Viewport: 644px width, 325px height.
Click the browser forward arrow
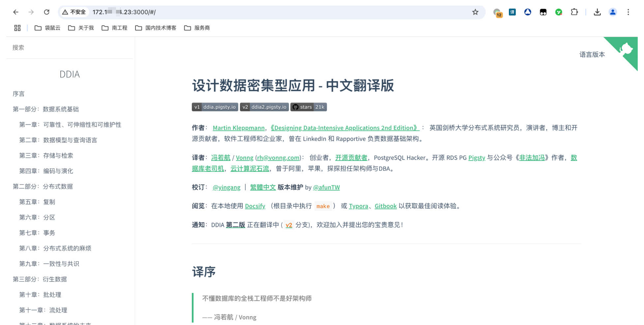tap(31, 12)
